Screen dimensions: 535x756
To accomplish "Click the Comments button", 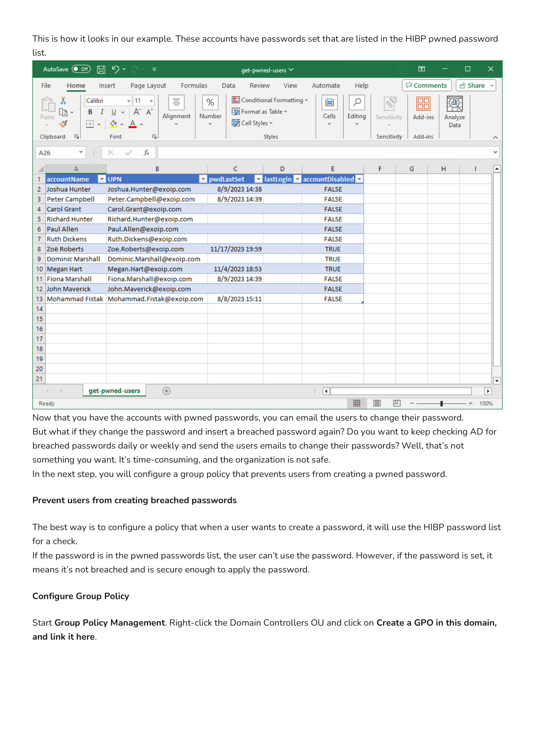I will click(x=426, y=85).
